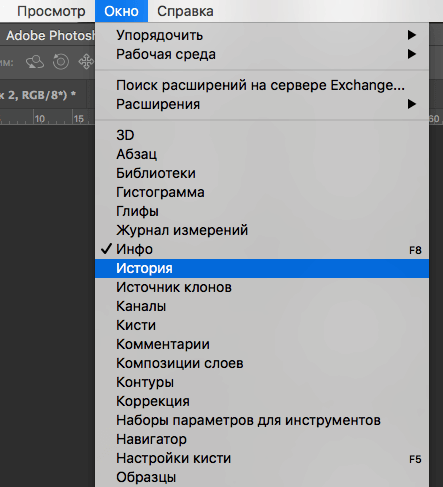Show the Образцы panel
The width and height of the screenshot is (443, 487).
(262, 477)
